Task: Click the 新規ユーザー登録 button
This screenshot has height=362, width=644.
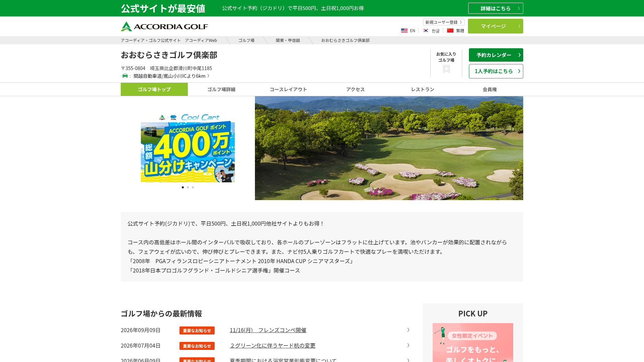Action: point(443,22)
